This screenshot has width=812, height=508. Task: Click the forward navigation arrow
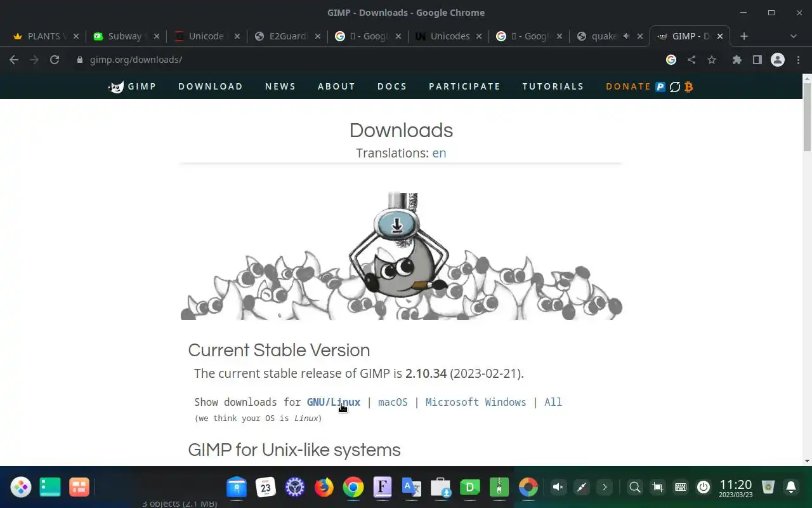(34, 60)
